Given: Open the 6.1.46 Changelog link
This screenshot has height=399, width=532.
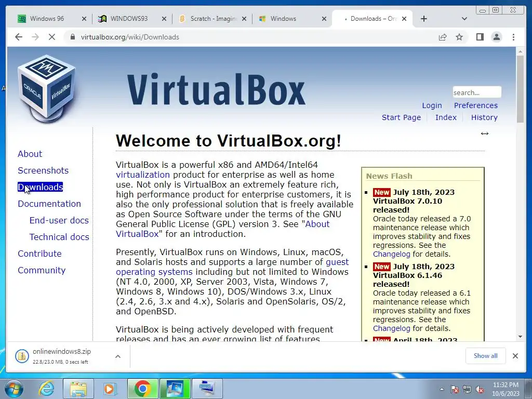Looking at the screenshot, I should tap(392, 328).
